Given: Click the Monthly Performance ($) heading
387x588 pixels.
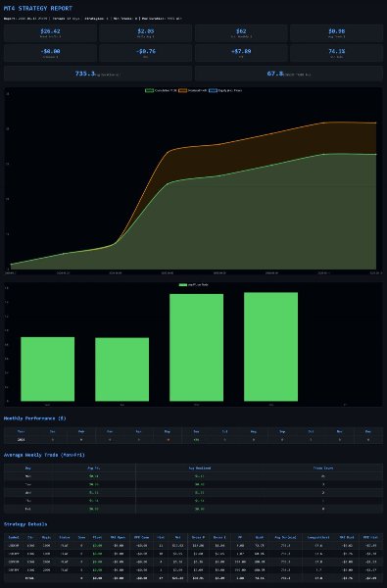Looking at the screenshot, I should pos(35,418).
